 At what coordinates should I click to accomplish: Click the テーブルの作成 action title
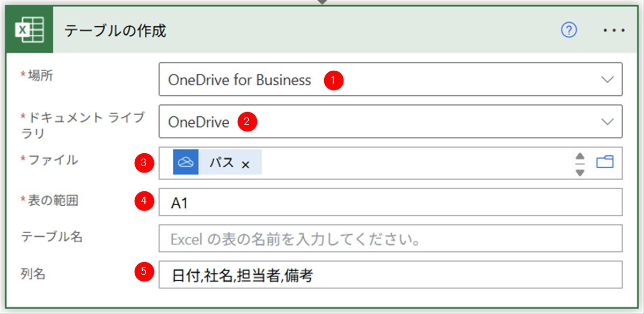[115, 31]
